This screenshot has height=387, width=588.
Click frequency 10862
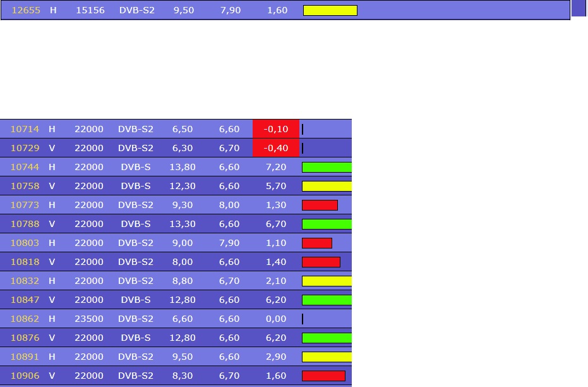[x=25, y=319]
